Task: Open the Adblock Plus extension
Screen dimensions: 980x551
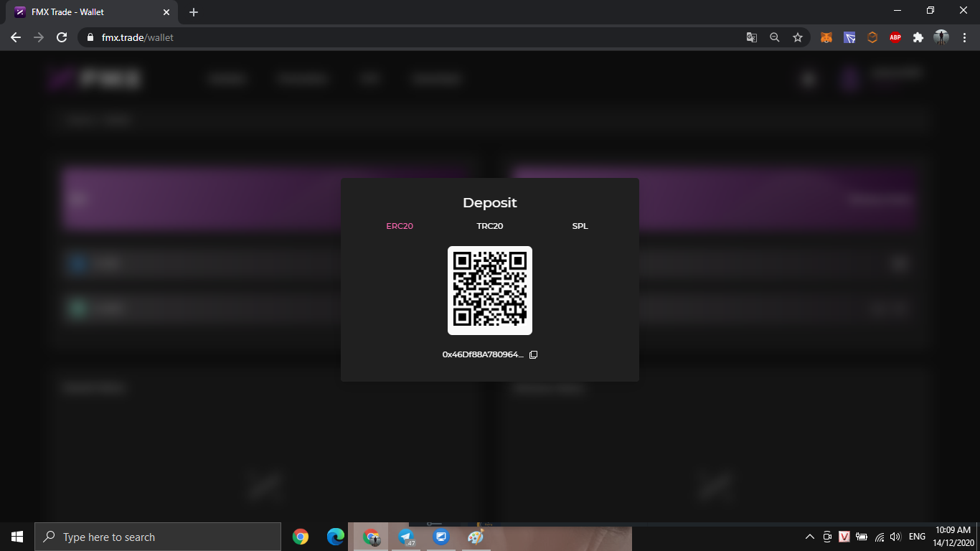Action: tap(895, 37)
